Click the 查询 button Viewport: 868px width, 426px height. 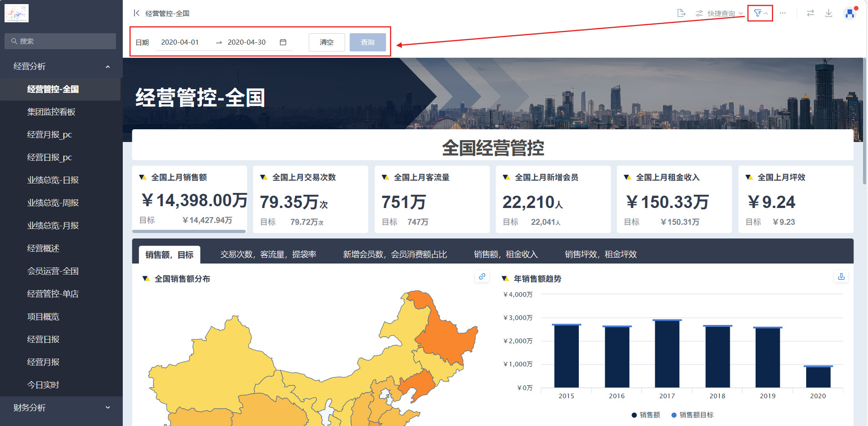tap(367, 42)
